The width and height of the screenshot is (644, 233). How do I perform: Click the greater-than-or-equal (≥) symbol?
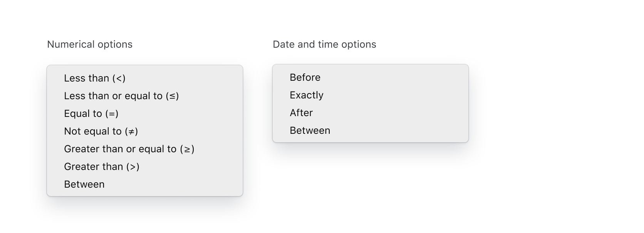pyautogui.click(x=187, y=149)
